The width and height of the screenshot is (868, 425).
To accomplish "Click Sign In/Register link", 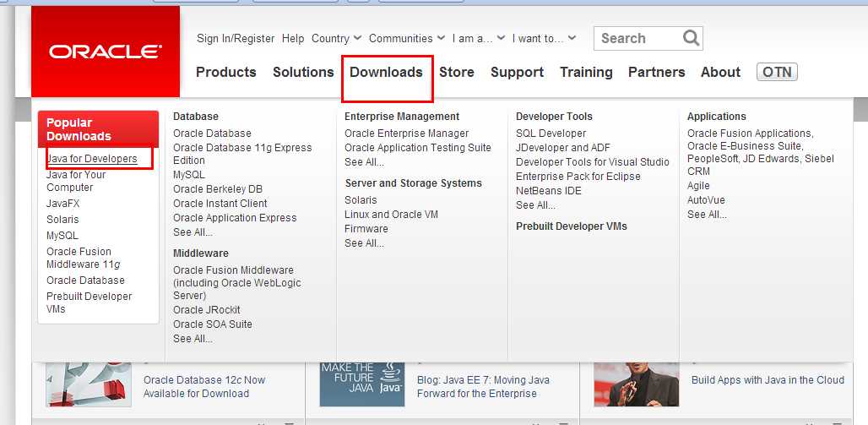I will tap(236, 38).
